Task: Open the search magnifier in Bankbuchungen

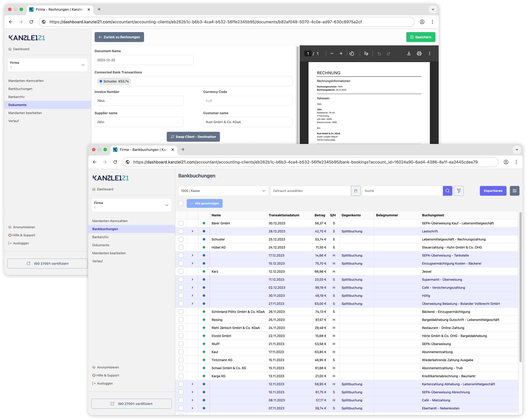Action: click(448, 191)
